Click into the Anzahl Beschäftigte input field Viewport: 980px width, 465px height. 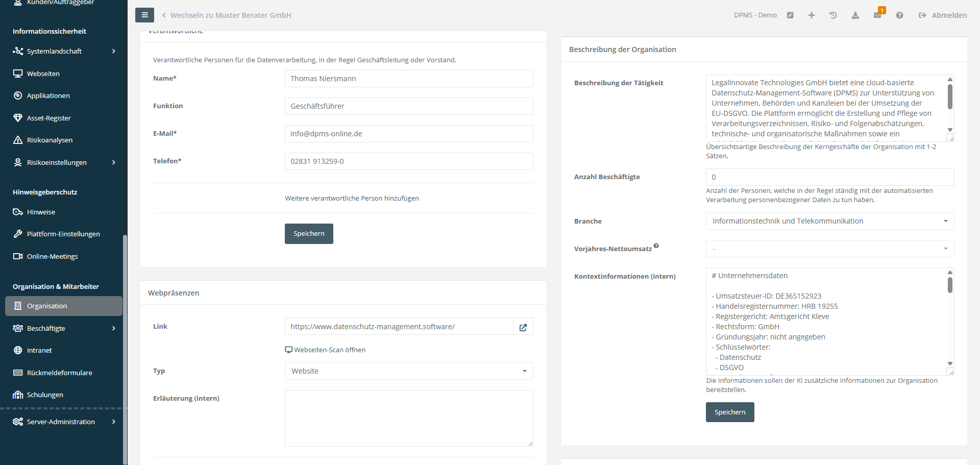pos(829,177)
